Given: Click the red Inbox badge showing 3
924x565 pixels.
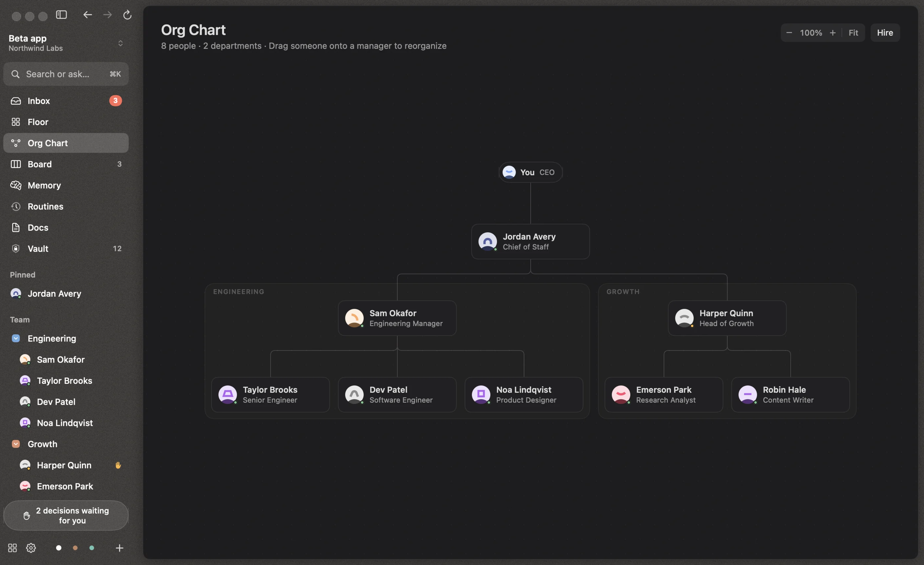Looking at the screenshot, I should pos(115,100).
